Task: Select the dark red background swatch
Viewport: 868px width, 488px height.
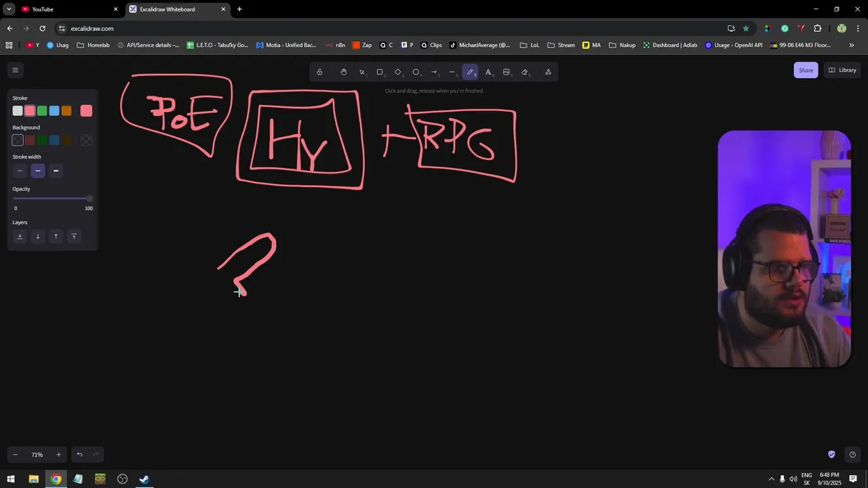Action: pyautogui.click(x=30, y=140)
